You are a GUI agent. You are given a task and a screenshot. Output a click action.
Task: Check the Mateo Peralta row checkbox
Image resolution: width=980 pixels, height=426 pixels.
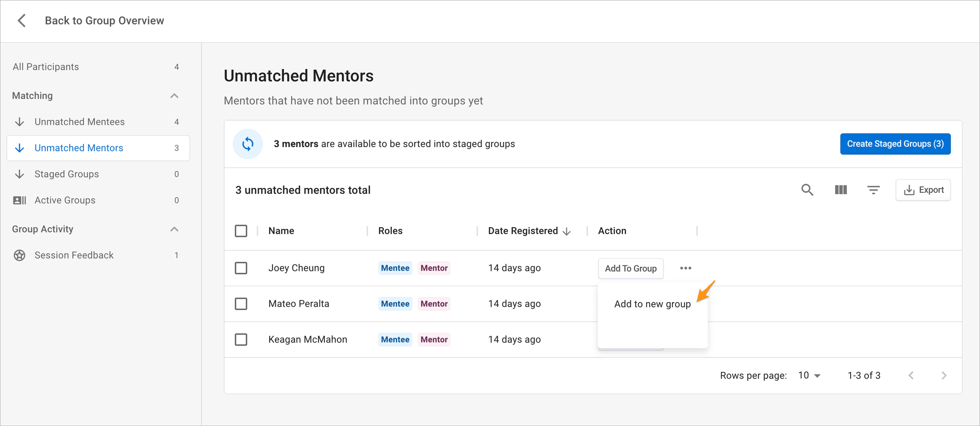(241, 304)
